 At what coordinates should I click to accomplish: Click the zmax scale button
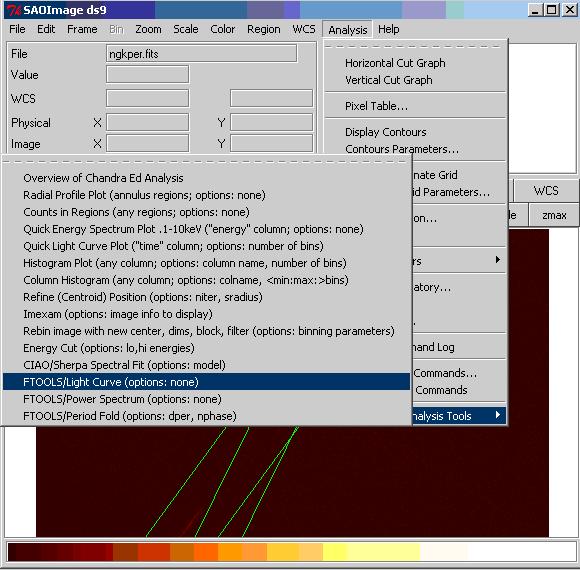tap(554, 215)
